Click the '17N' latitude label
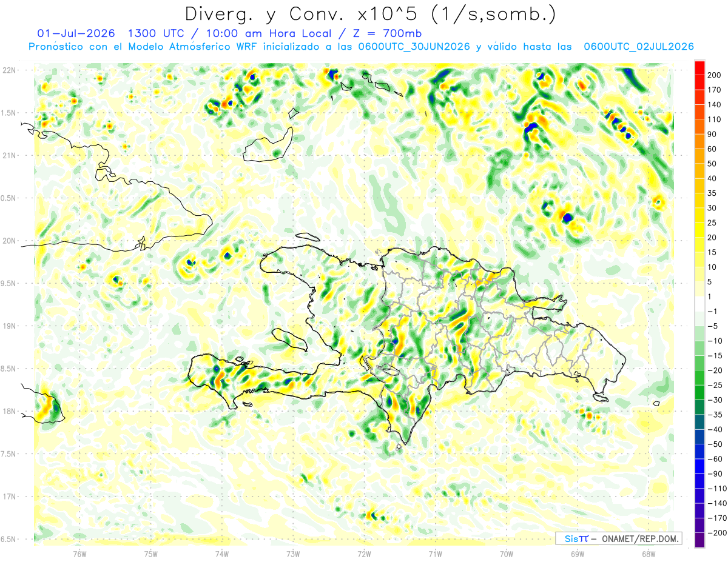728x562 pixels. coord(8,497)
